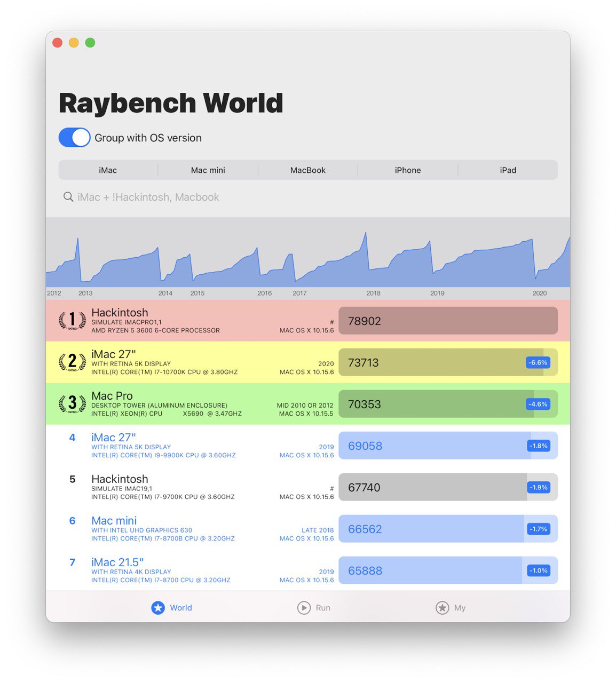
Task: Open the Mac Pro result title
Action: click(112, 396)
